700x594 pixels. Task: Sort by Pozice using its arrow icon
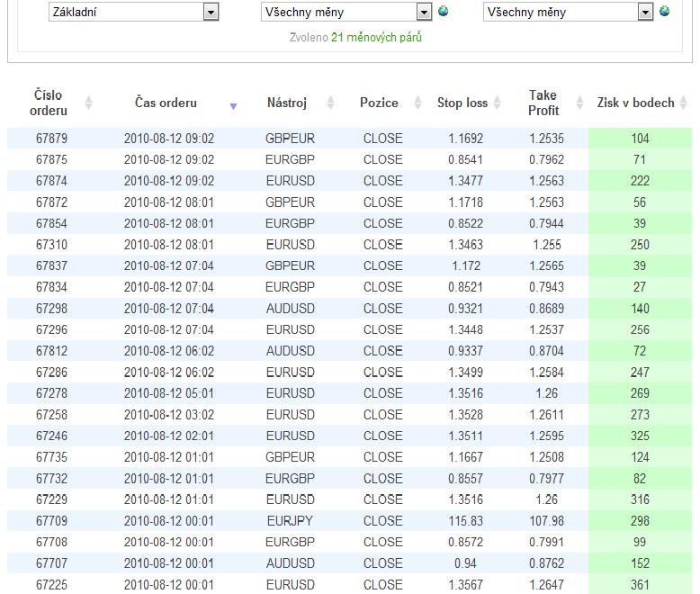(x=417, y=103)
